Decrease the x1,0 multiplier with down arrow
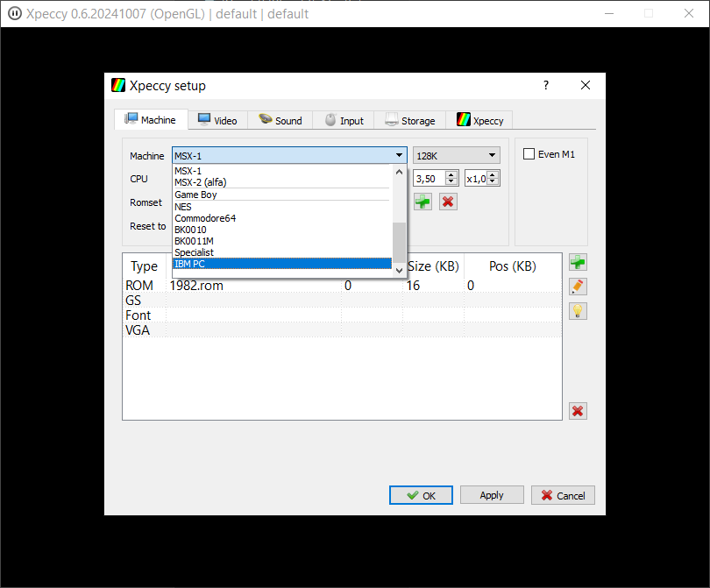The width and height of the screenshot is (710, 588). (x=493, y=181)
